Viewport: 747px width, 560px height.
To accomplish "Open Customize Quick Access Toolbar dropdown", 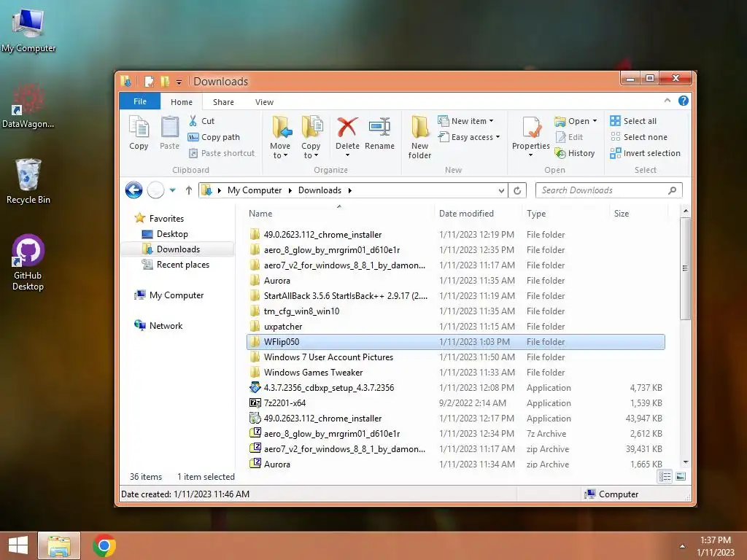I will 179,82.
